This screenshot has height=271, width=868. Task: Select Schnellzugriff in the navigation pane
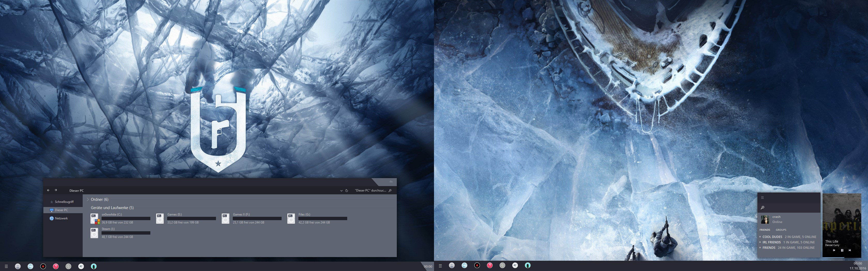pos(64,202)
